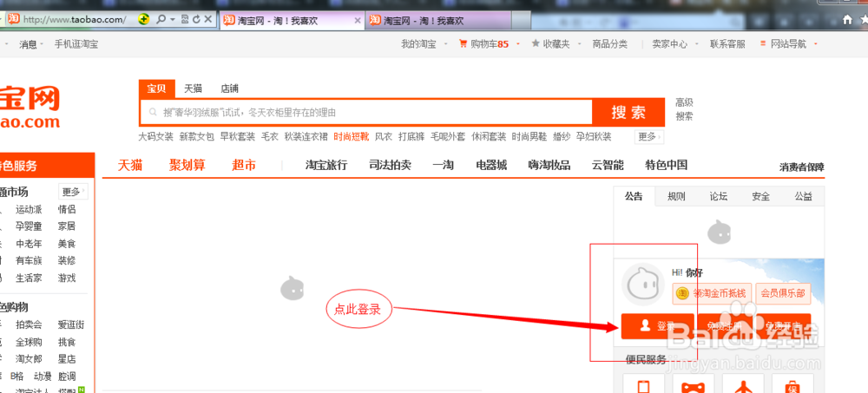The image size is (868, 393).
Task: Expand the 网站导航 dropdown arrow
Action: pyautogui.click(x=815, y=44)
